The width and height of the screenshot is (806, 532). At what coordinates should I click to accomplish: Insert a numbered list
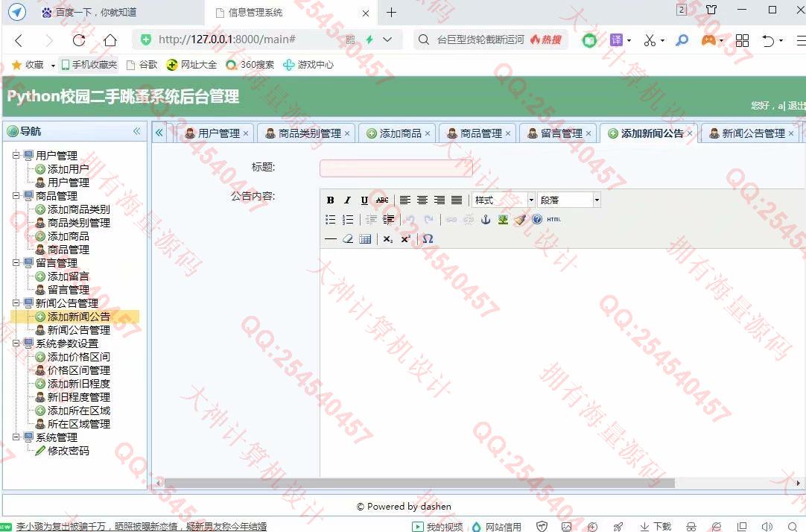[347, 220]
